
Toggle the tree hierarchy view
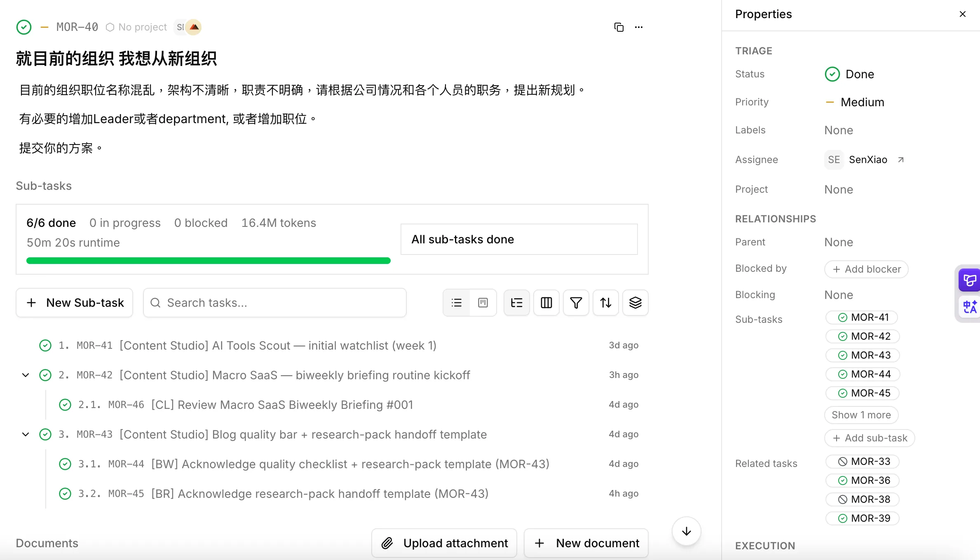[516, 303]
